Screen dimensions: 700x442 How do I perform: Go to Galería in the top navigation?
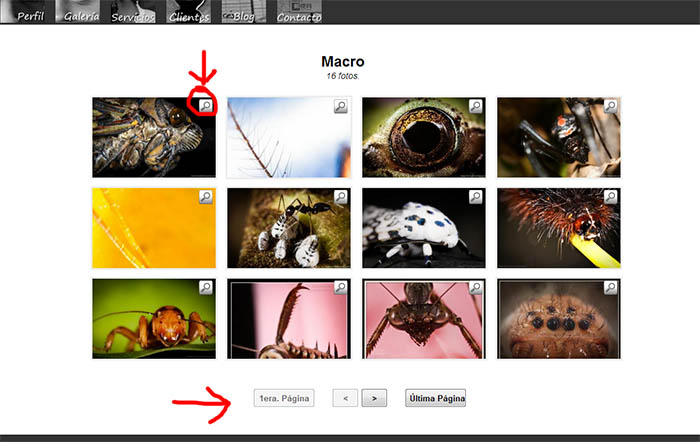(78, 12)
